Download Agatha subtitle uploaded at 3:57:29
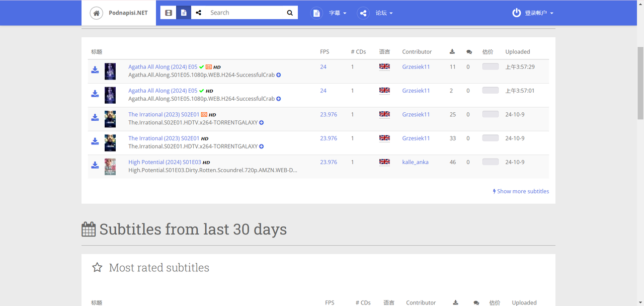 [95, 70]
